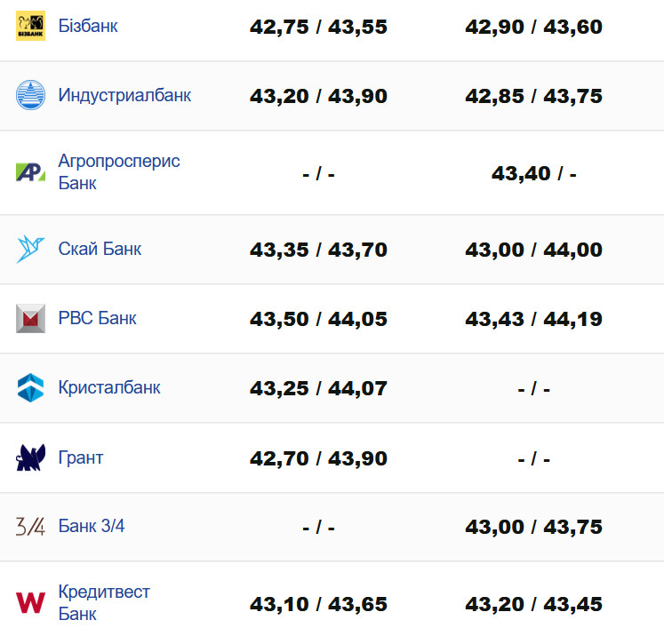Click the 43,50 / 44,05 rate value

click(318, 319)
